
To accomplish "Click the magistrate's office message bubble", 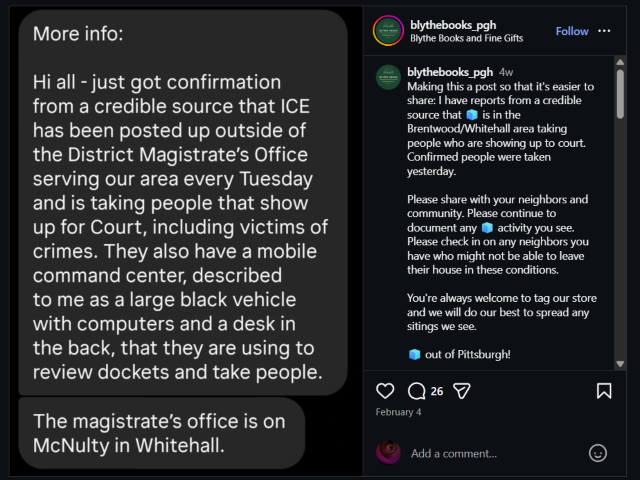I will click(162, 432).
